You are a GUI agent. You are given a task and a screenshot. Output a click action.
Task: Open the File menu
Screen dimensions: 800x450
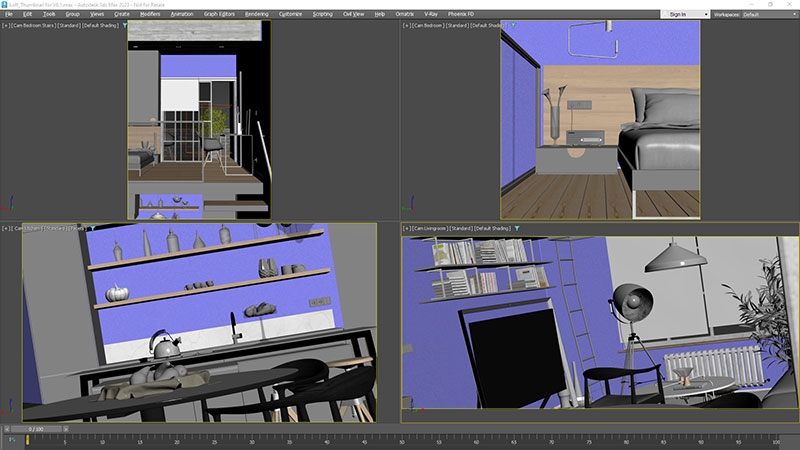[9, 14]
